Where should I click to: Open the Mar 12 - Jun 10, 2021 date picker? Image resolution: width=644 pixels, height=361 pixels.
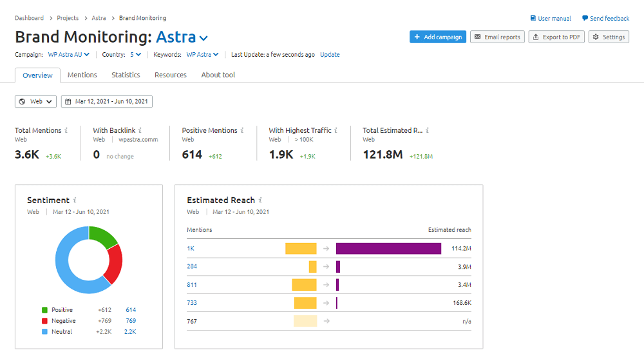(x=107, y=102)
